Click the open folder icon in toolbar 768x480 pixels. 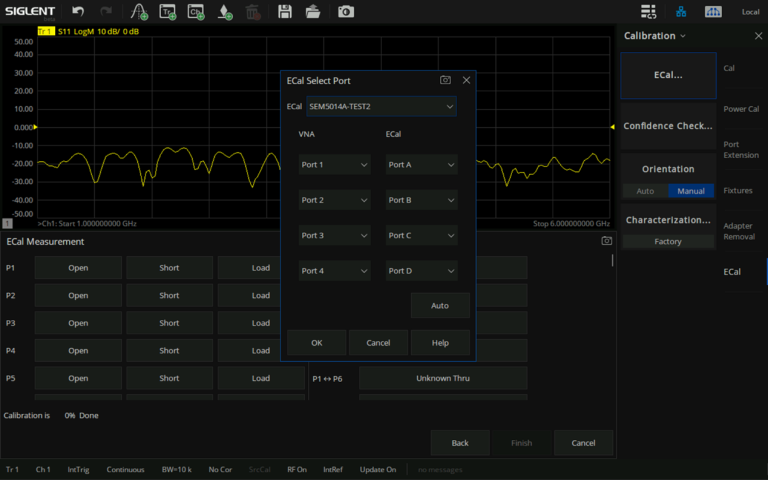pyautogui.click(x=313, y=12)
